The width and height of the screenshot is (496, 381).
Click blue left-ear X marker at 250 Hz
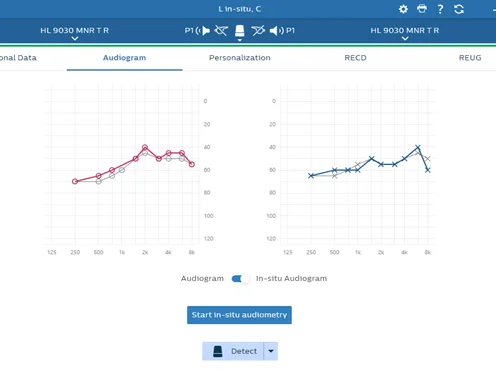(311, 176)
